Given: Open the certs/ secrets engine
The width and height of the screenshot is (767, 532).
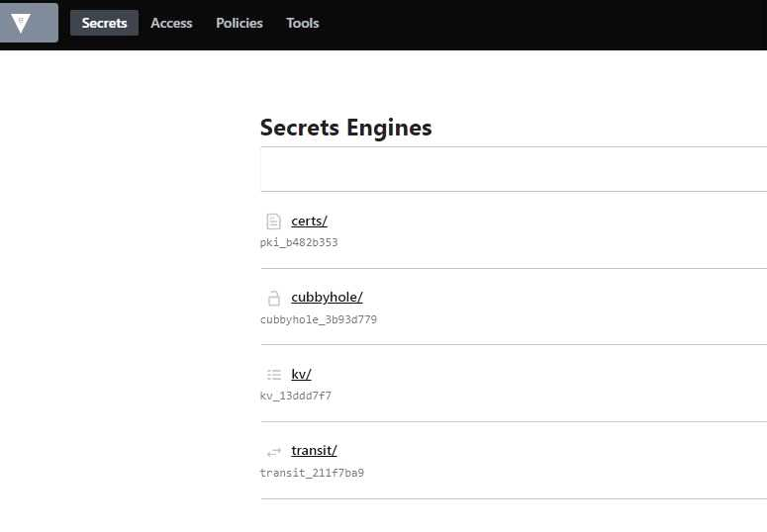Looking at the screenshot, I should 309,222.
